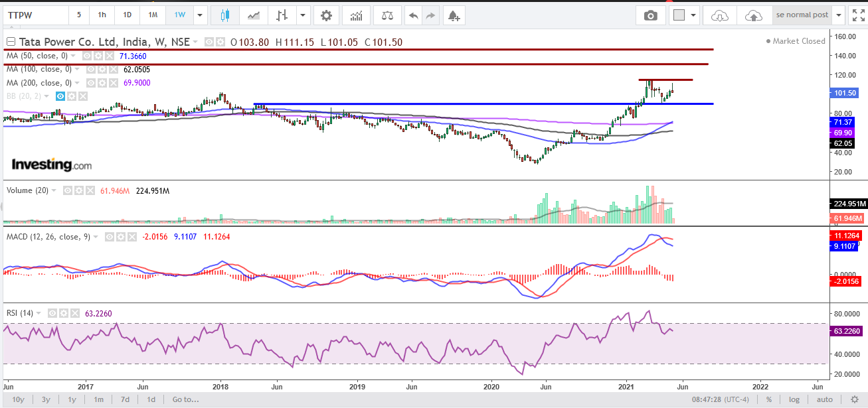Select the 1D timeframe
This screenshot has height=408, width=868.
pyautogui.click(x=127, y=15)
